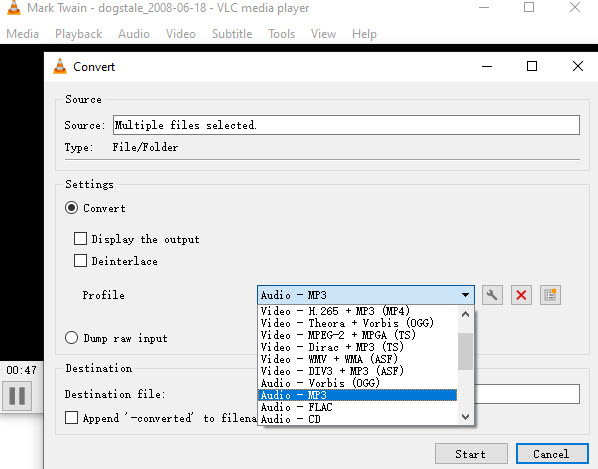Choose Video - Theora + Vorbis (OGG)
Image resolution: width=598 pixels, height=469 pixels.
point(357,323)
